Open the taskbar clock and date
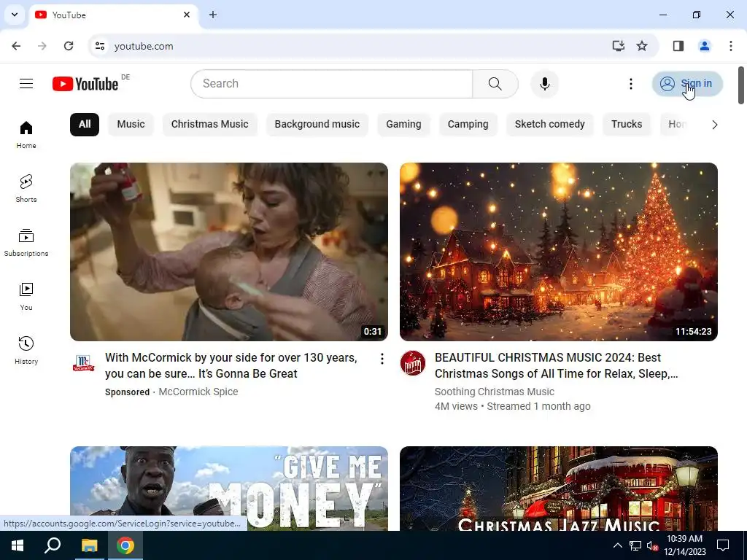 684,545
